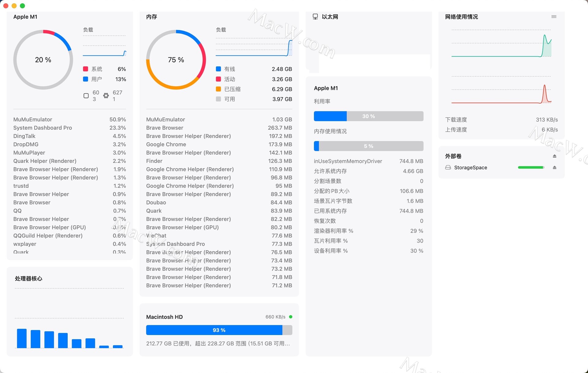Screen dimensions: 588x373
Task: Select Quark Helper (Renderer) row
Action: (x=70, y=161)
